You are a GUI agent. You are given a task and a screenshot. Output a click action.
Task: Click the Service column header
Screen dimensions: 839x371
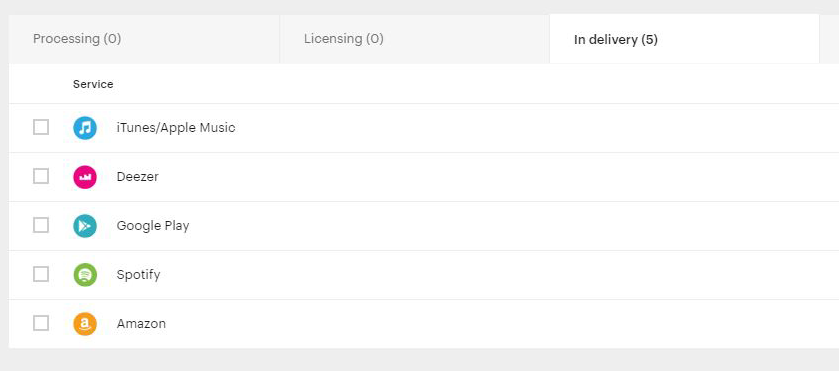pos(93,84)
